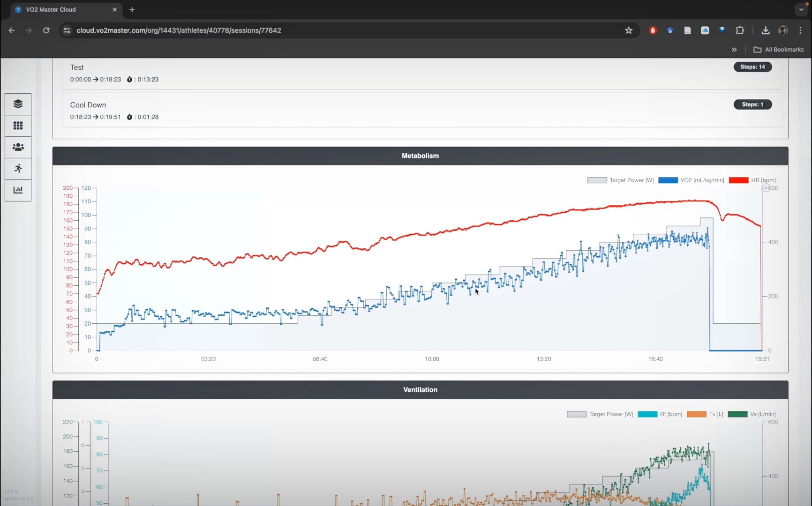Open the bar chart analytics sidebar icon
The height and width of the screenshot is (506, 812).
click(18, 190)
